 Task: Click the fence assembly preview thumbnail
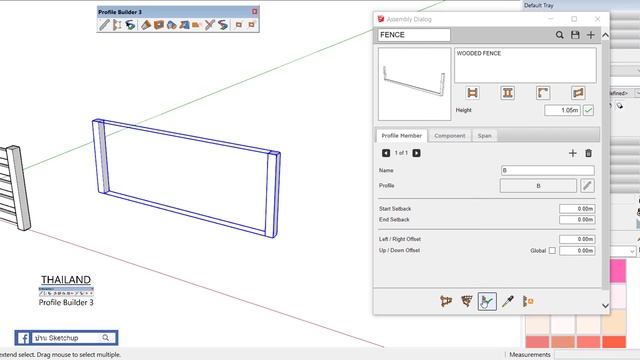coord(414,84)
